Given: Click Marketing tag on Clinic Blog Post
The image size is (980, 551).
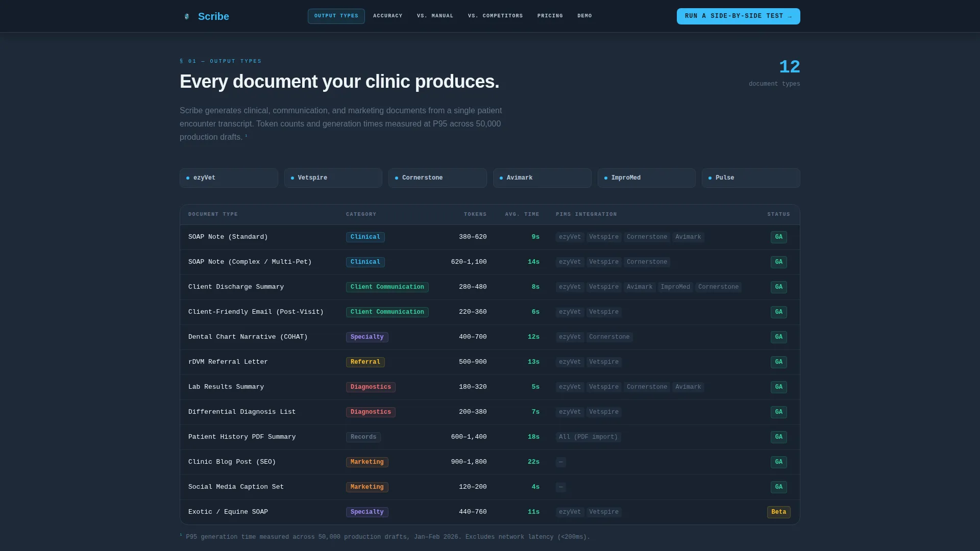Looking at the screenshot, I should coord(367,462).
